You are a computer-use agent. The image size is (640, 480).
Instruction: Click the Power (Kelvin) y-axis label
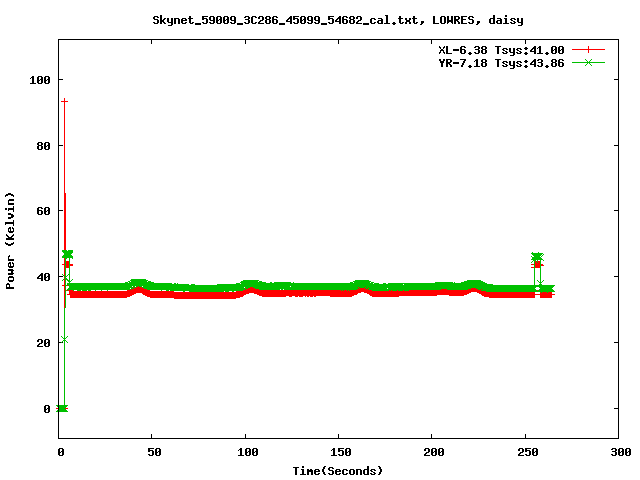(x=10, y=241)
